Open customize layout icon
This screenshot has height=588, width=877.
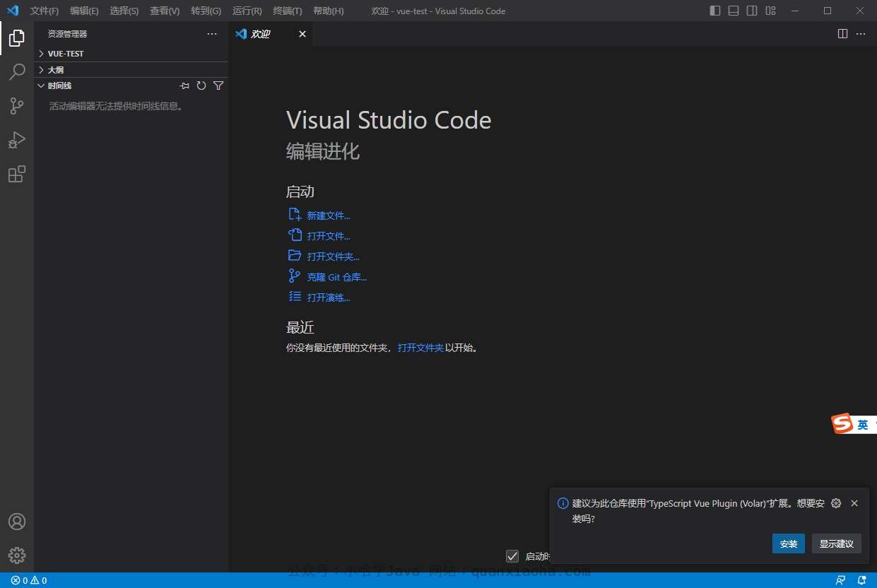771,11
